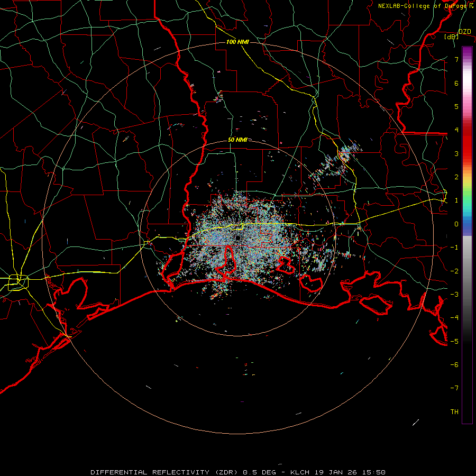Click the 5 value on the color scale
Image resolution: width=476 pixels, height=476 pixels.
[456, 106]
